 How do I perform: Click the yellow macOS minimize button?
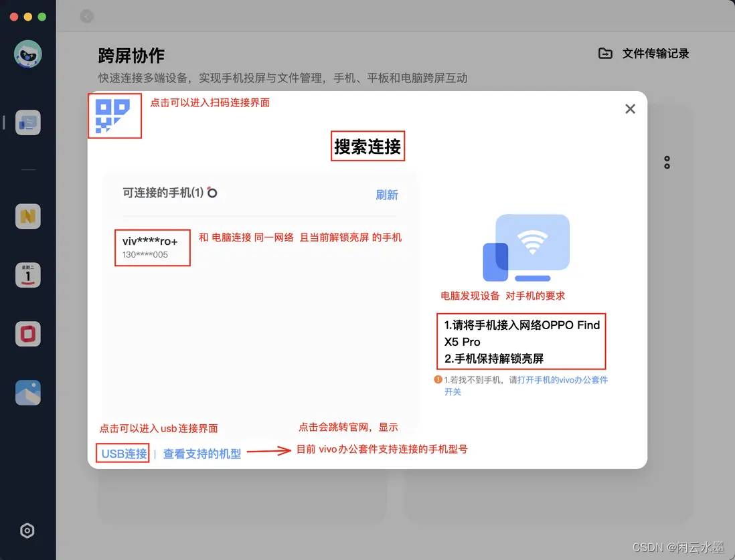28,17
